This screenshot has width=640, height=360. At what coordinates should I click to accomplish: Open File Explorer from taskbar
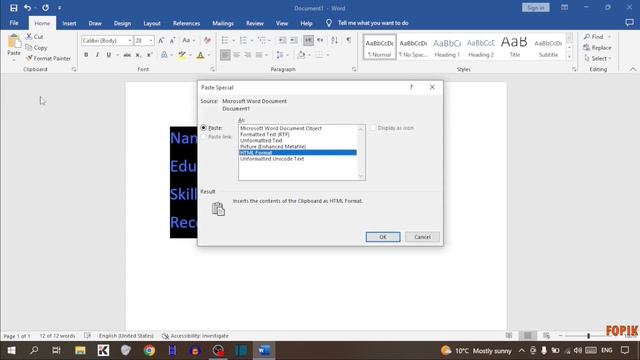point(80,351)
